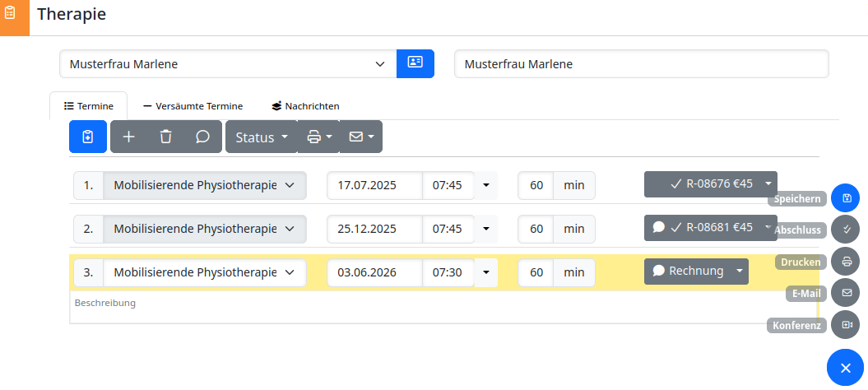Click speech bubble comment toolbar icon

pos(202,137)
